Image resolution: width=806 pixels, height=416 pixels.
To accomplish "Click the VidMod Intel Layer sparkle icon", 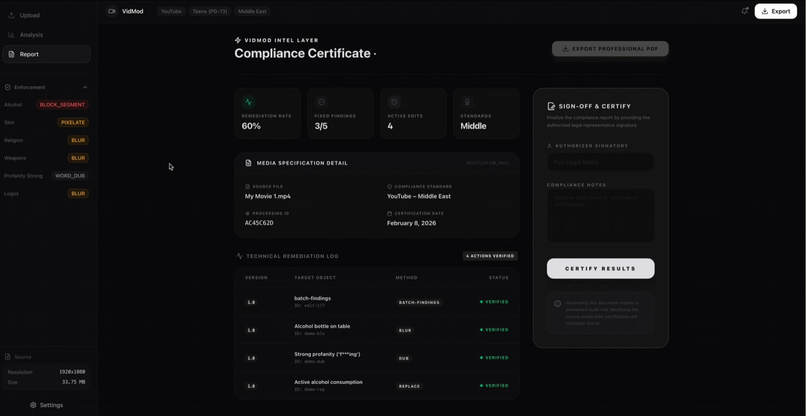I will pyautogui.click(x=237, y=40).
